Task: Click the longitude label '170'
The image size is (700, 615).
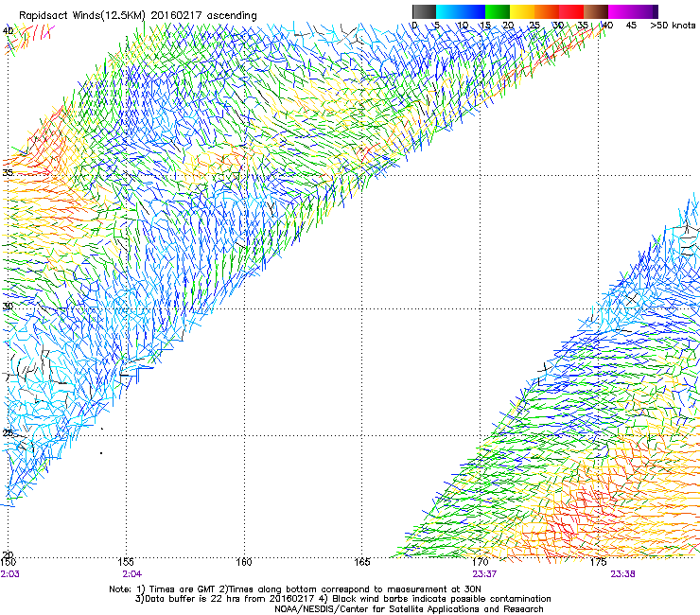Action: [480, 562]
